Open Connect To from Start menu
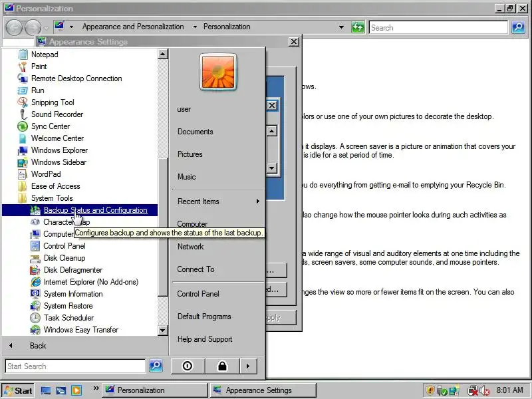532x399 pixels. click(x=196, y=269)
